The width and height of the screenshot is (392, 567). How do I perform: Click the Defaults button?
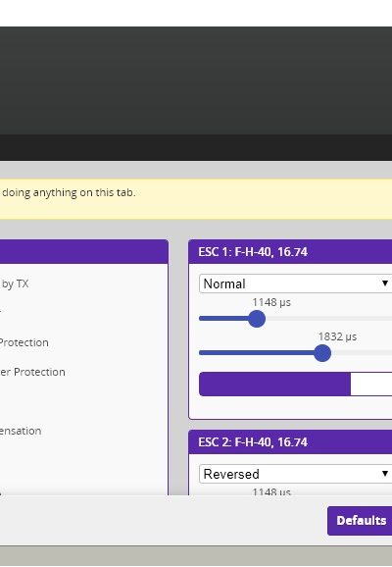pyautogui.click(x=361, y=521)
